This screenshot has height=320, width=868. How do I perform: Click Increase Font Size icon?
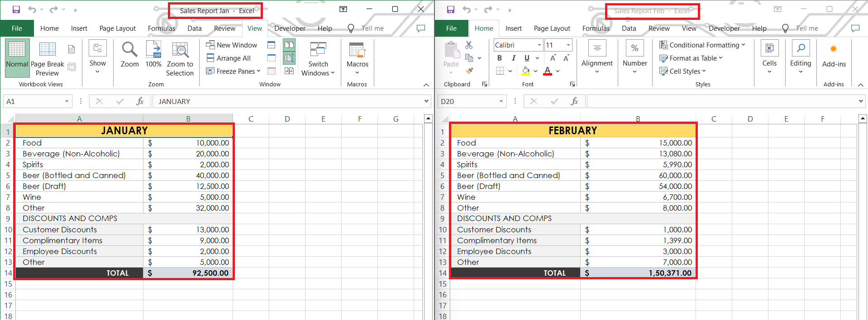tap(553, 58)
